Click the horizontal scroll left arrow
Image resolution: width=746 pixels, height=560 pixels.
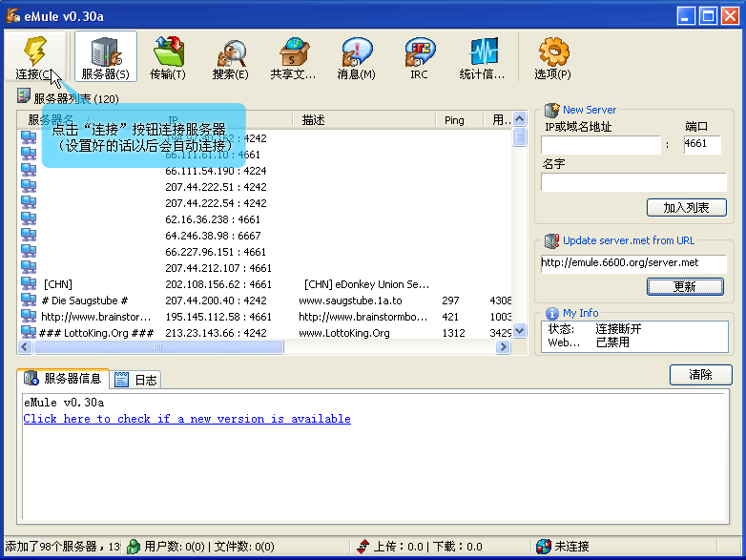pyautogui.click(x=25, y=347)
